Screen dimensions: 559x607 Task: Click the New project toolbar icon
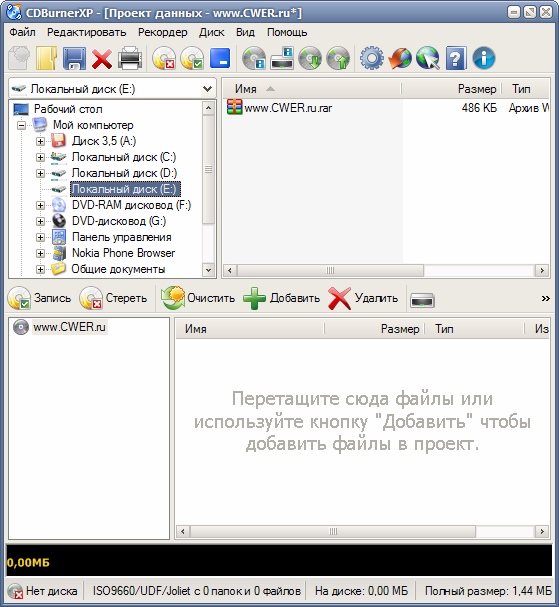tap(19, 58)
